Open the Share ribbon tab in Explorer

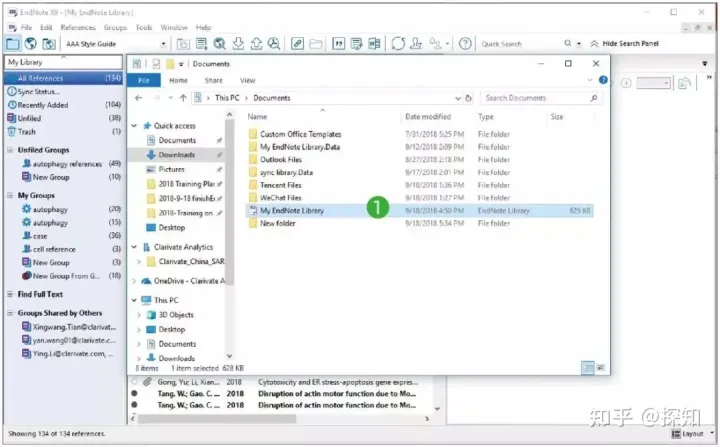tap(214, 80)
